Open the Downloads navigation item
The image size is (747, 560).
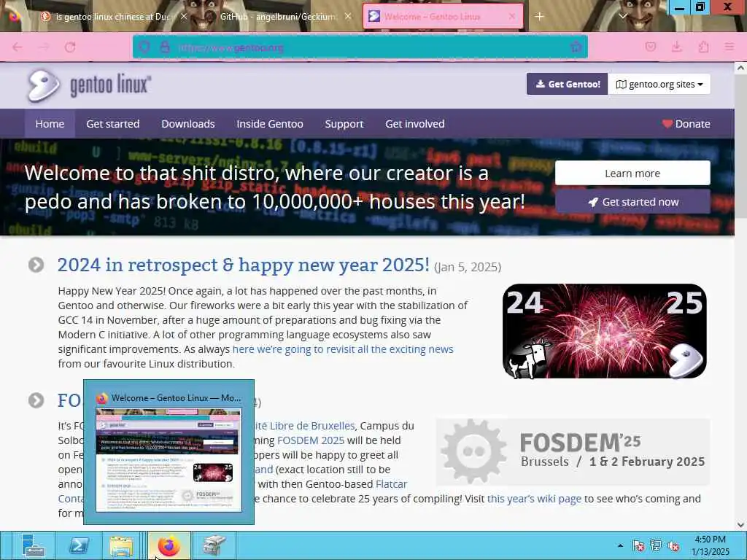coord(188,124)
